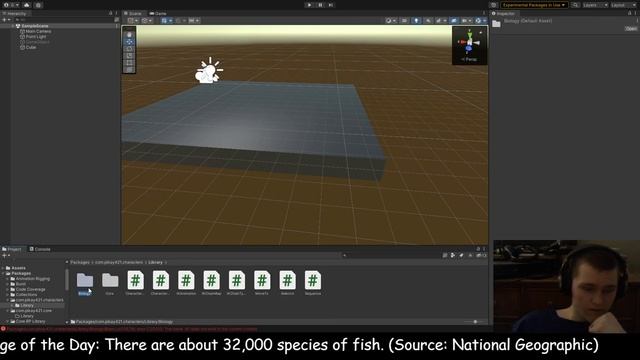Select the Project tab
The width and height of the screenshot is (640, 360).
pos(12,249)
